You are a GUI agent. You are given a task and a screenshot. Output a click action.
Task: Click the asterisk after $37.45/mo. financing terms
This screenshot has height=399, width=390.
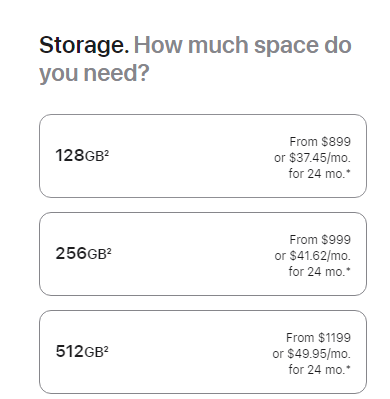pos(349,172)
